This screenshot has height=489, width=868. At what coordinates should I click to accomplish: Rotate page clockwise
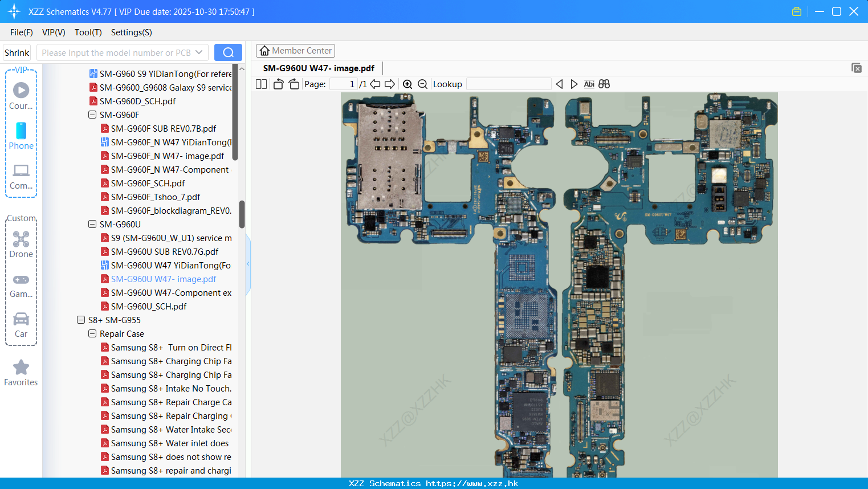tap(294, 84)
